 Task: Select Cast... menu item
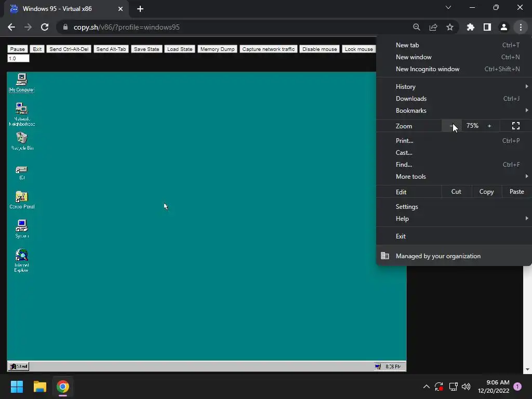coord(454,152)
